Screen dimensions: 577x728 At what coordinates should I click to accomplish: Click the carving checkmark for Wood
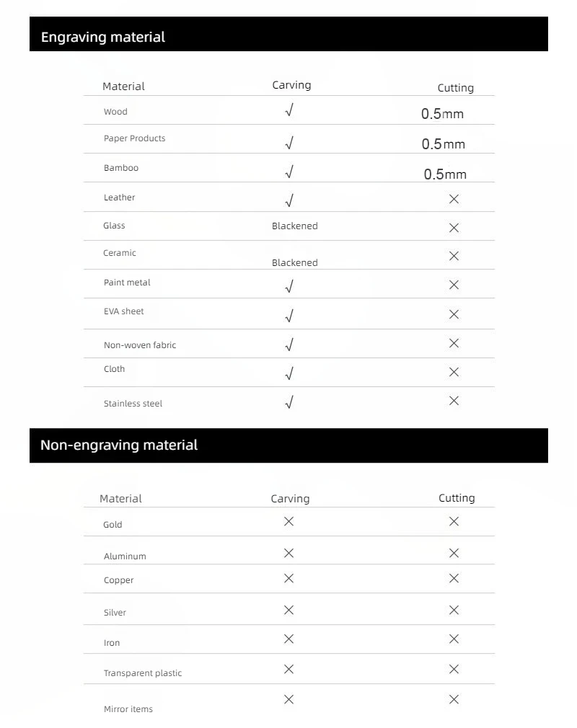pyautogui.click(x=289, y=110)
